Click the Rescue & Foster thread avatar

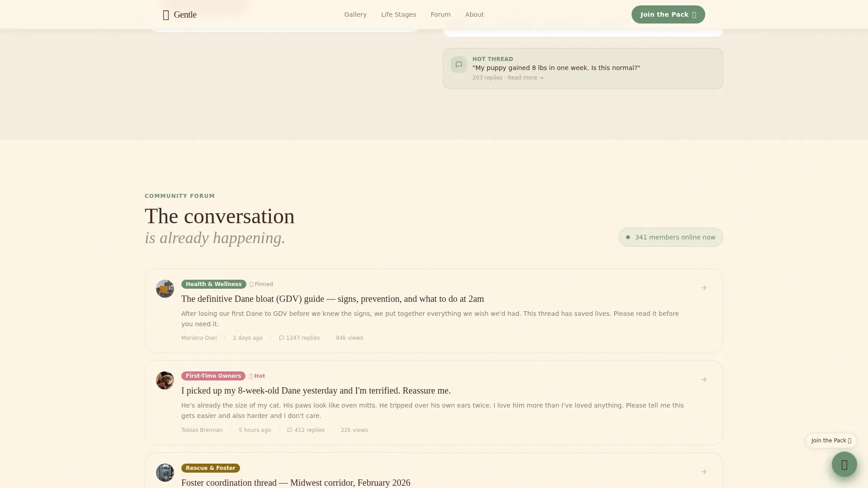tap(165, 473)
